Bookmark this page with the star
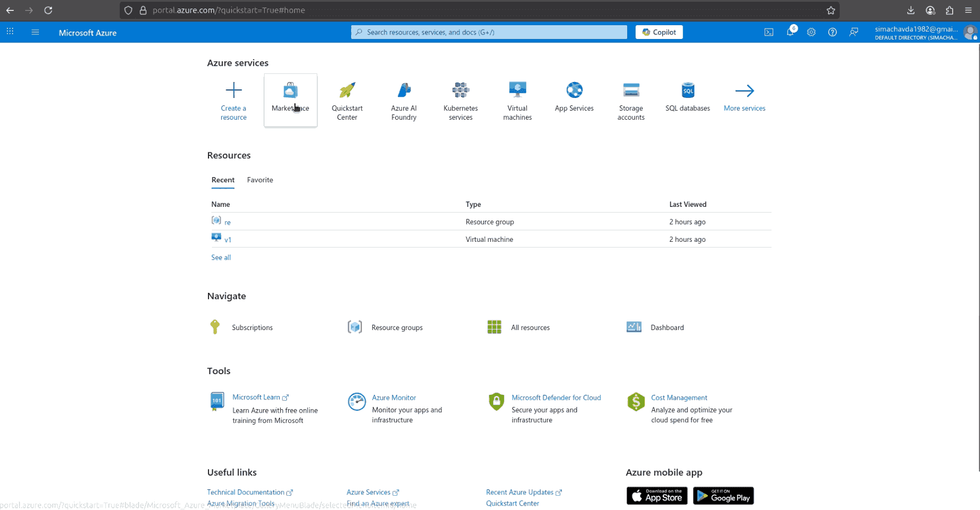Screen dimensions: 980x510 tap(831, 10)
